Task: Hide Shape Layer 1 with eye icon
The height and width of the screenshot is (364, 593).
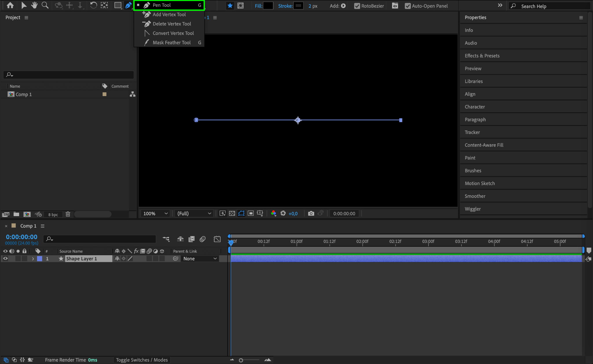Action: tap(5, 259)
